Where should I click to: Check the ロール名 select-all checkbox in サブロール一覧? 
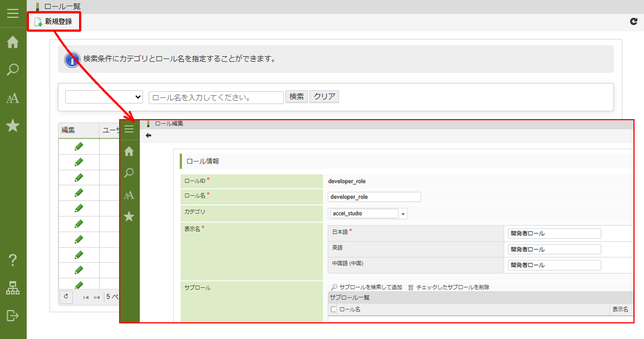(334, 309)
